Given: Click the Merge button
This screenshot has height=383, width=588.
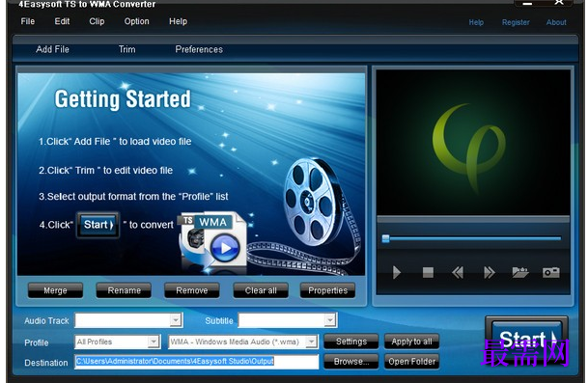Looking at the screenshot, I should click(55, 290).
